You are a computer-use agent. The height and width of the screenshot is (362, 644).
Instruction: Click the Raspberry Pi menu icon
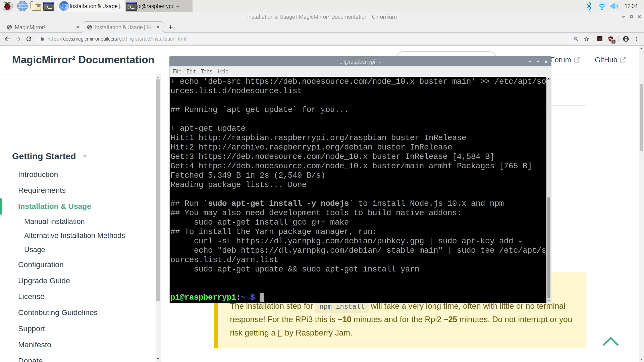click(7, 6)
